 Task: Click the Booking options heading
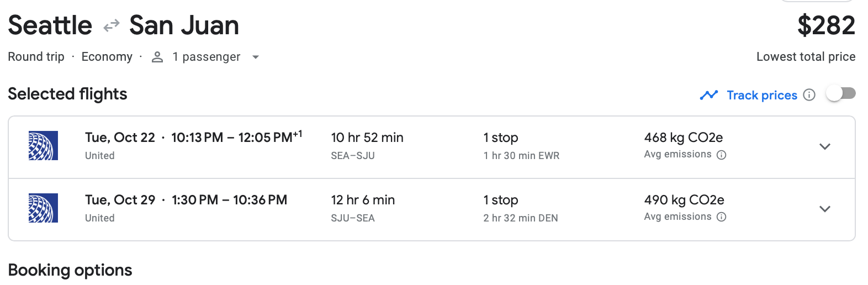point(70,270)
